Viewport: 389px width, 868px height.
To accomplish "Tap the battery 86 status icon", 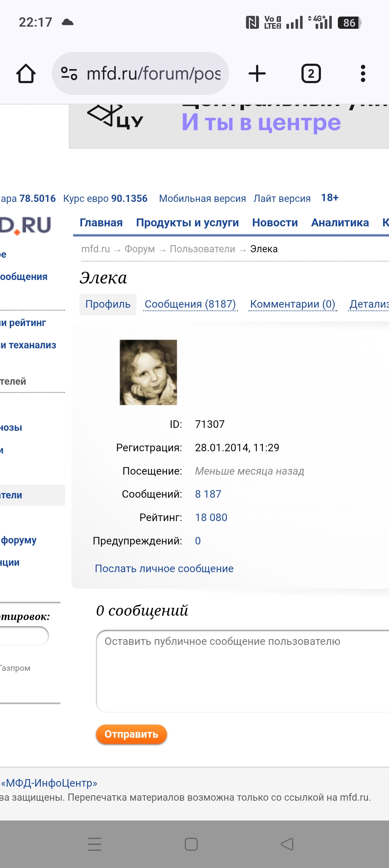I will pyautogui.click(x=349, y=23).
